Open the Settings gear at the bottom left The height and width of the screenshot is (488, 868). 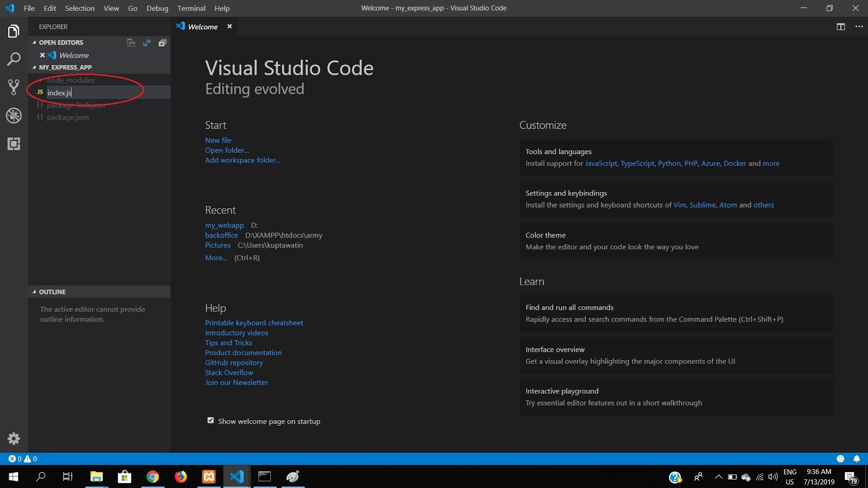point(13,439)
